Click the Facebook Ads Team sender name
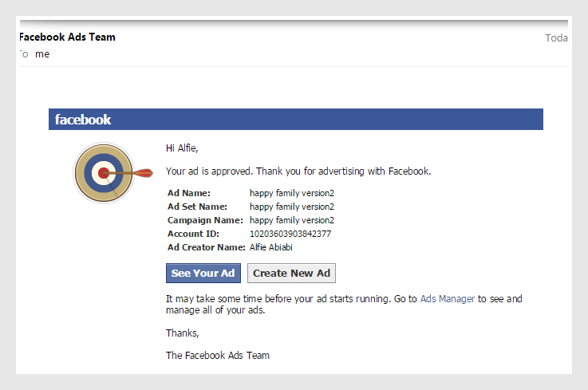 (67, 37)
